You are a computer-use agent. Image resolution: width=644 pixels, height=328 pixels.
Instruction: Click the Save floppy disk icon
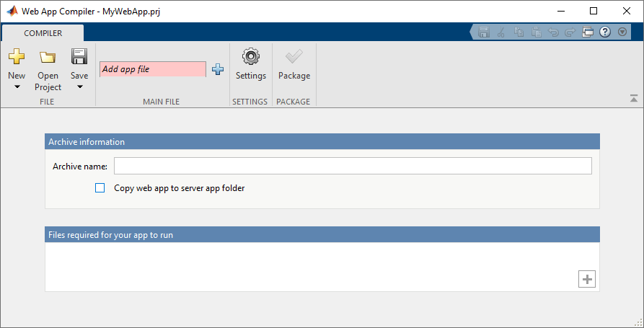[x=79, y=57]
